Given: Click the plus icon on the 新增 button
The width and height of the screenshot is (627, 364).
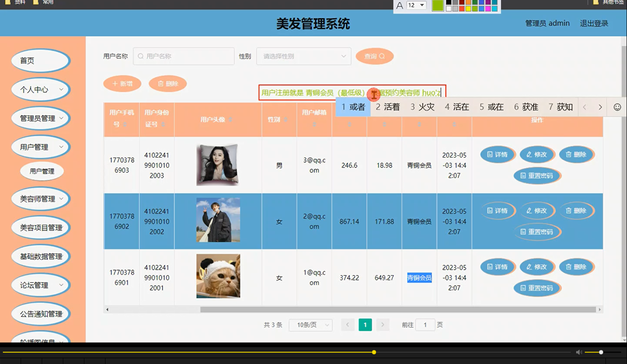Looking at the screenshot, I should [x=116, y=84].
